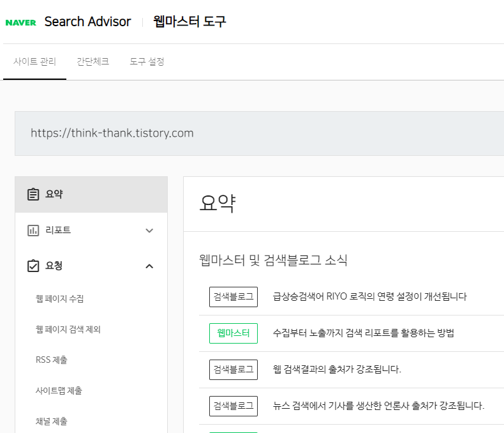The image size is (504, 433).
Task: Expand the 리포트 chevron
Action: (x=149, y=231)
